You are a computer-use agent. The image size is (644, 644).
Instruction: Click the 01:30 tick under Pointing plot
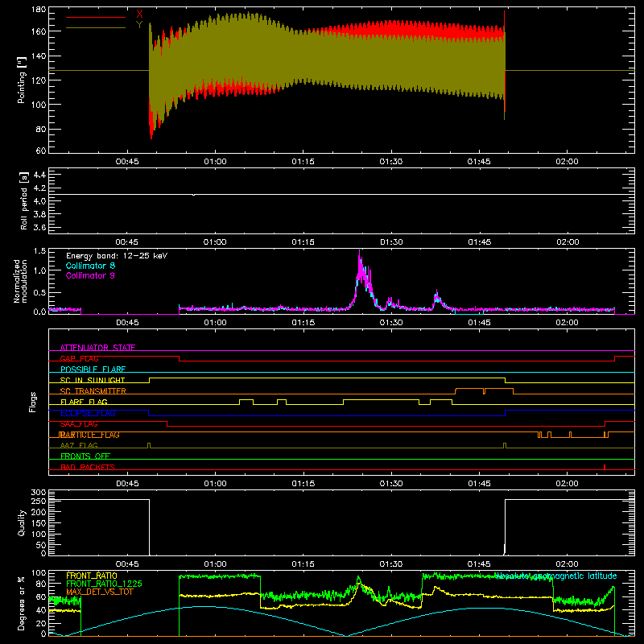(391, 162)
